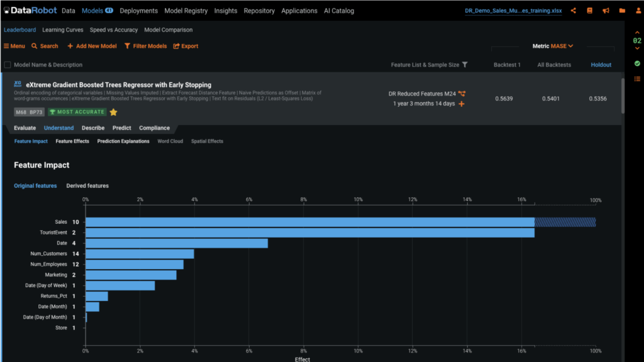Open the project folder icon
This screenshot has height=362, width=644.
622,11
